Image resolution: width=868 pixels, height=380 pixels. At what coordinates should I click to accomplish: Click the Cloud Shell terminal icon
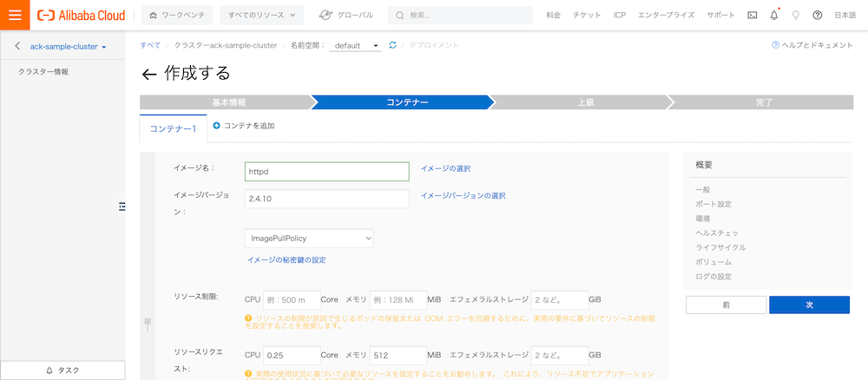[x=752, y=16]
